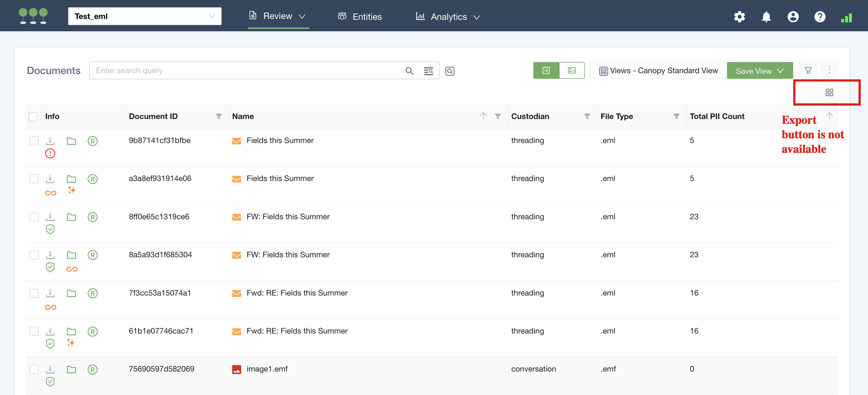The height and width of the screenshot is (395, 868).
Task: Tick the select-all checkbox in header
Action: tap(33, 116)
